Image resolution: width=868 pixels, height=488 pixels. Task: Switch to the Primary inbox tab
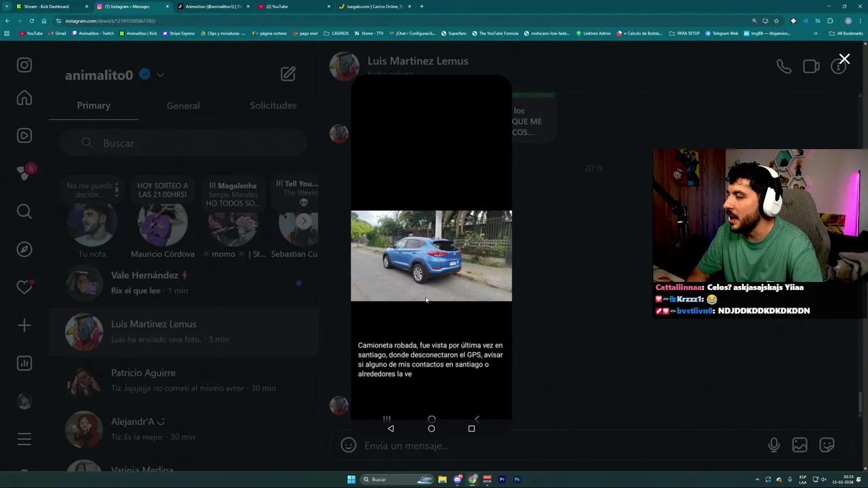(x=94, y=106)
